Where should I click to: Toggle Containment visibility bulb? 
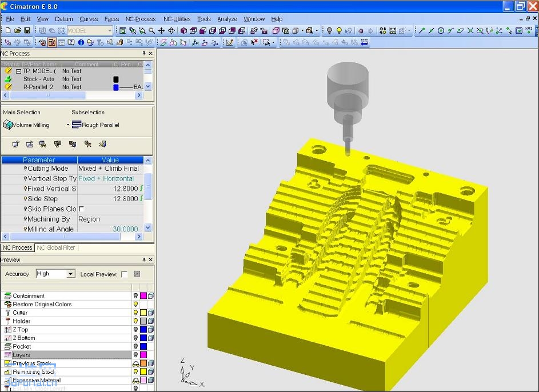click(135, 296)
